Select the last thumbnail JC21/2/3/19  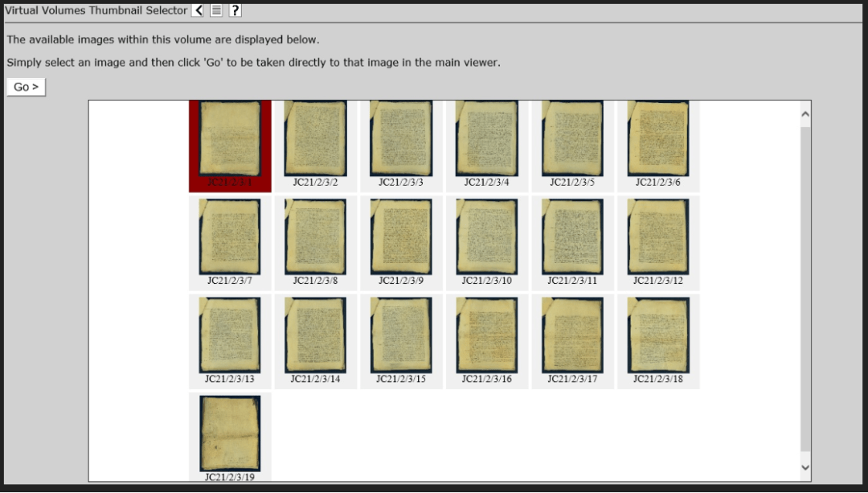tap(230, 433)
